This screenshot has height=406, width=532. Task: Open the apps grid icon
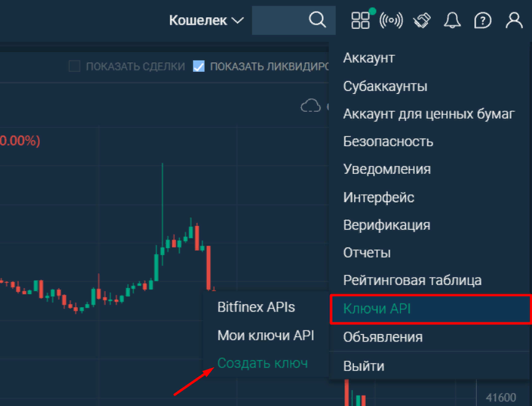coord(360,20)
